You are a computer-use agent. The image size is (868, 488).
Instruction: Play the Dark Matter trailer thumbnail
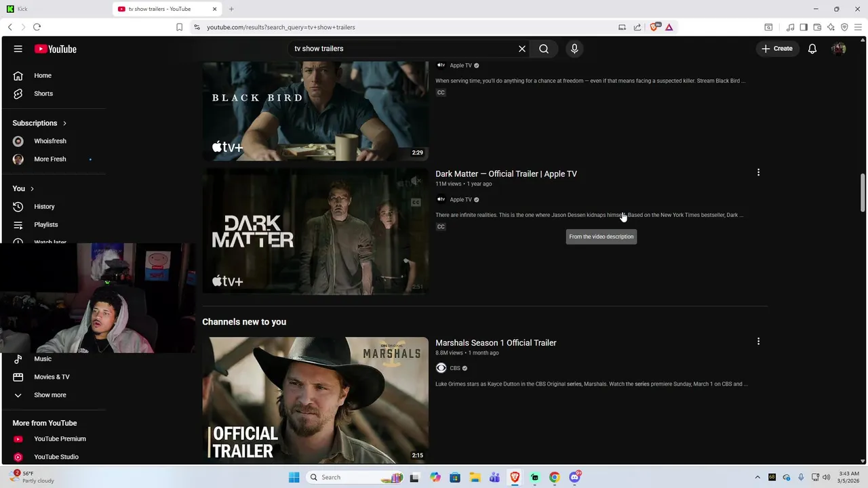click(x=315, y=232)
